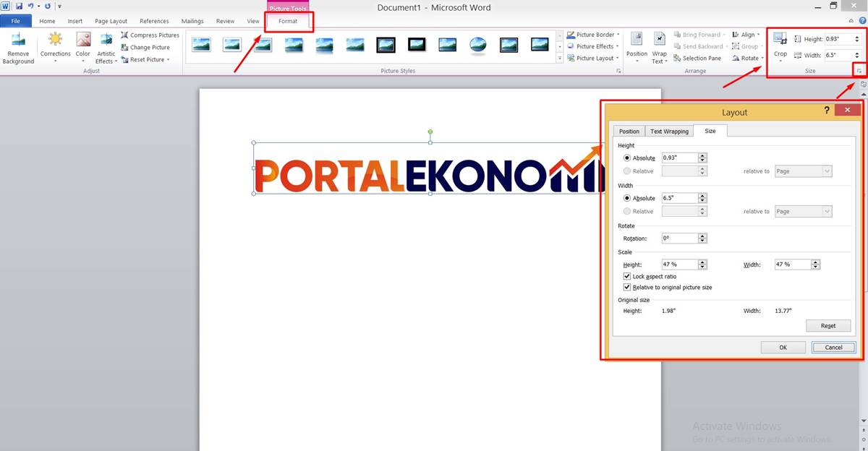This screenshot has width=868, height=451.
Task: Open Artistic Effects gallery
Action: [x=106, y=48]
